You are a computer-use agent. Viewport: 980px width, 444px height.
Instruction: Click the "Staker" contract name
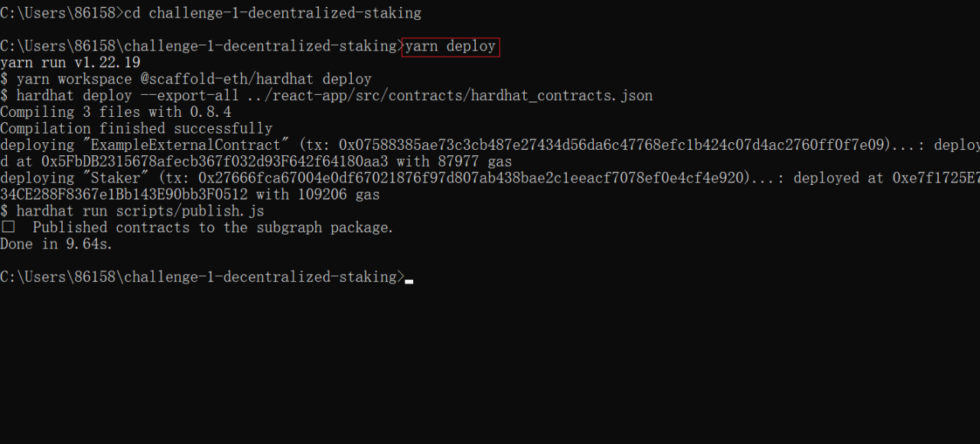[116, 178]
